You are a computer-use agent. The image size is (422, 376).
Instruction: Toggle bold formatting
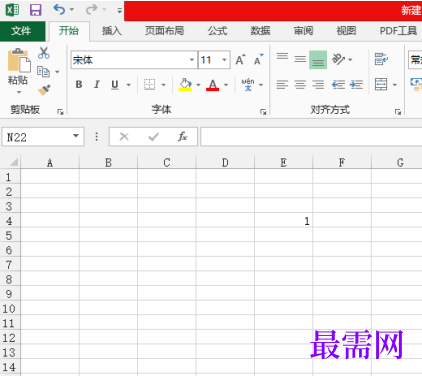[79, 85]
